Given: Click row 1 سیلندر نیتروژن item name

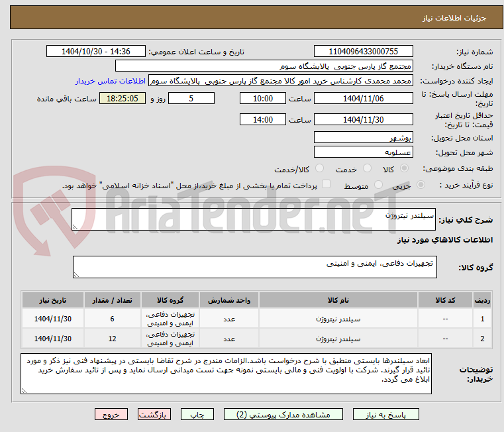Looking at the screenshot, I should (338, 319).
